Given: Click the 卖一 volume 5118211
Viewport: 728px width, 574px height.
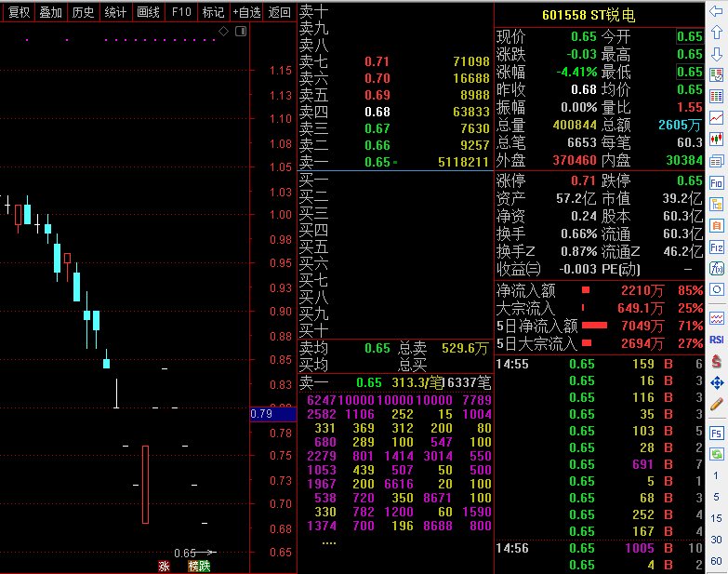Looking at the screenshot, I should pos(463,162).
